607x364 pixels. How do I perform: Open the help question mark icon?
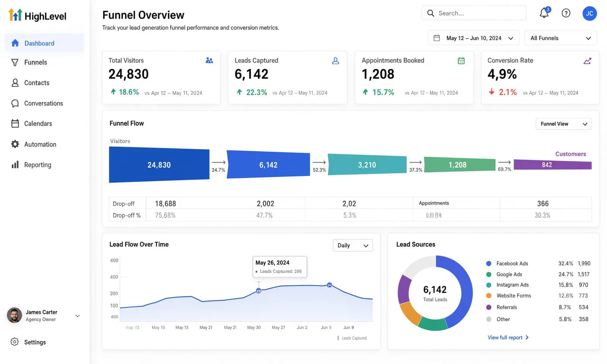[x=566, y=13]
